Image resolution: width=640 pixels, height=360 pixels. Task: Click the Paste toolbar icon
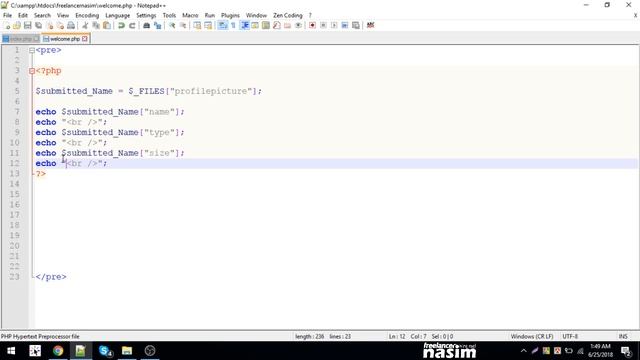pos(107,25)
